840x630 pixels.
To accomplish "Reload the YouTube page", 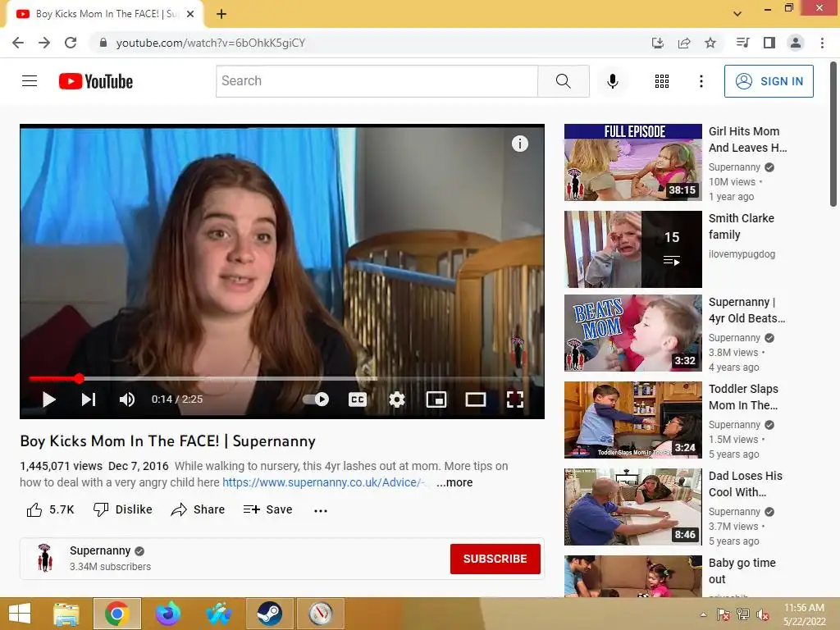I will point(71,43).
